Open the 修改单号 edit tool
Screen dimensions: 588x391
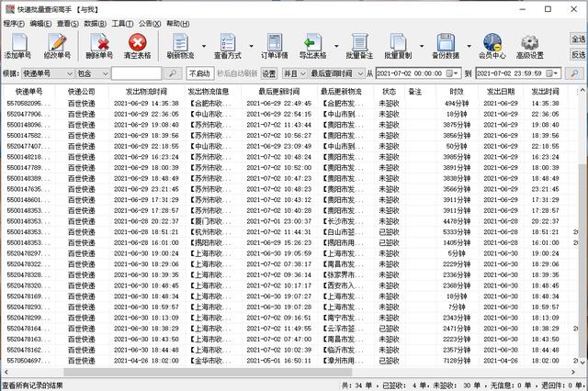[57, 46]
